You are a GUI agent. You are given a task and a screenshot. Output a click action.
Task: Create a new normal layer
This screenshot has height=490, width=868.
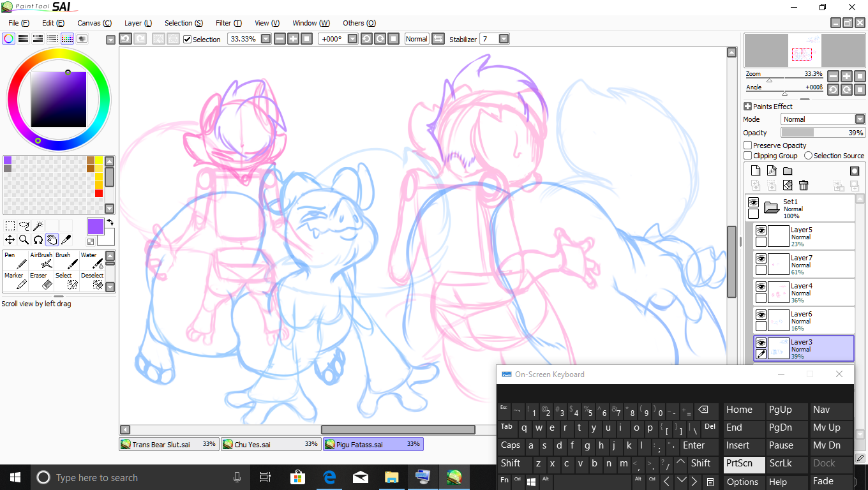[x=756, y=170]
